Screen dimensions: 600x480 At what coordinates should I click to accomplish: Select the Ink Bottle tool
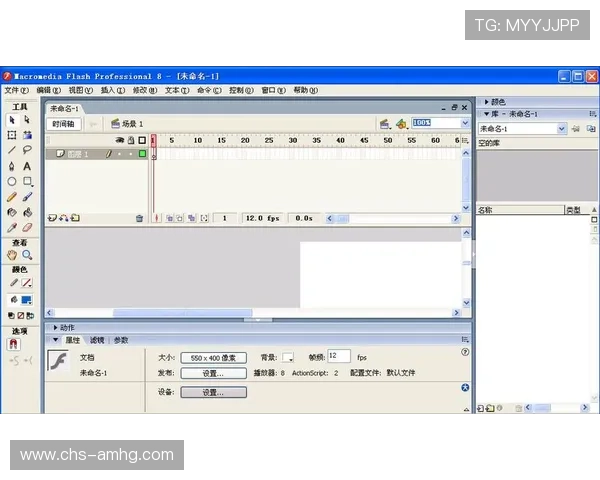click(x=12, y=212)
